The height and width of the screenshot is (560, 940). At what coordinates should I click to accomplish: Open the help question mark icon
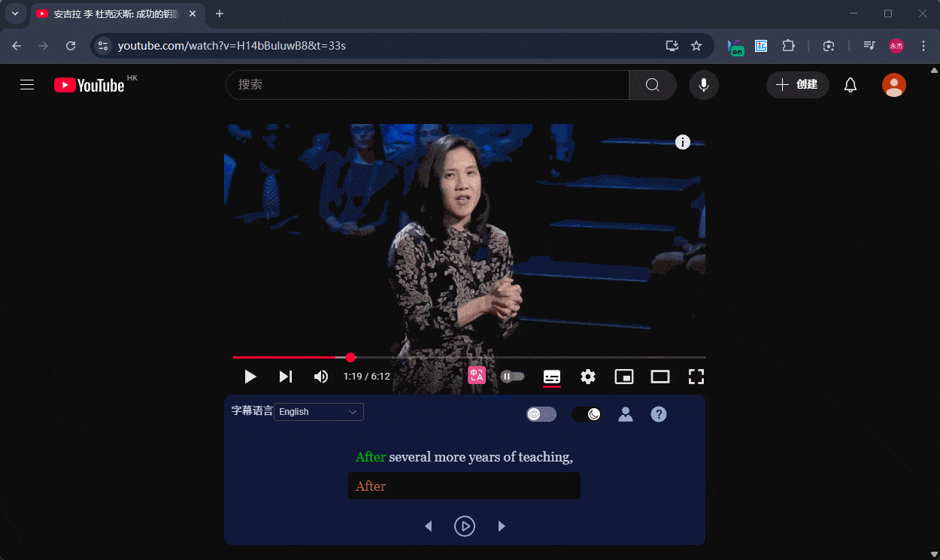659,414
